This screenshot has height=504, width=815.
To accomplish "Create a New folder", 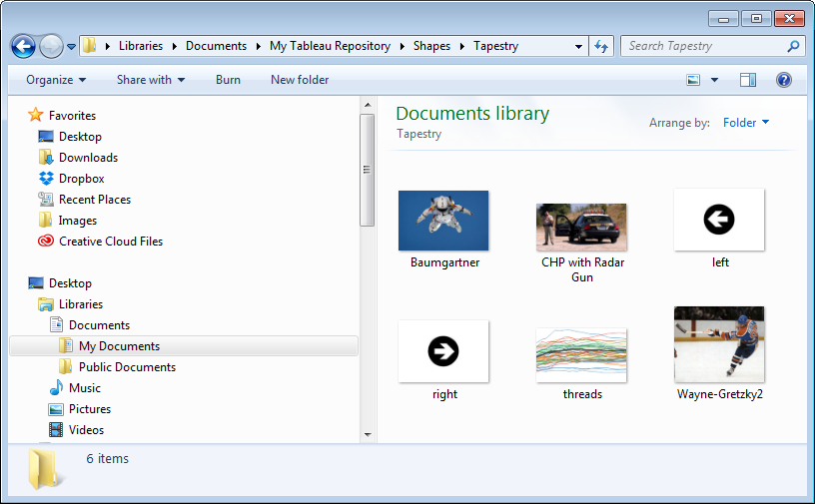I will pyautogui.click(x=300, y=80).
